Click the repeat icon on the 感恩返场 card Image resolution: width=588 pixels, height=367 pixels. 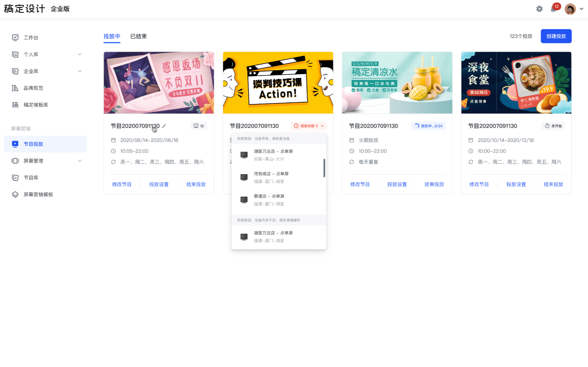113,162
